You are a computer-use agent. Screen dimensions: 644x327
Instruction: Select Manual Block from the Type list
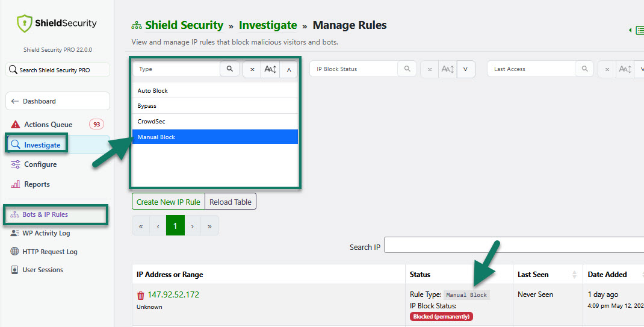click(215, 137)
